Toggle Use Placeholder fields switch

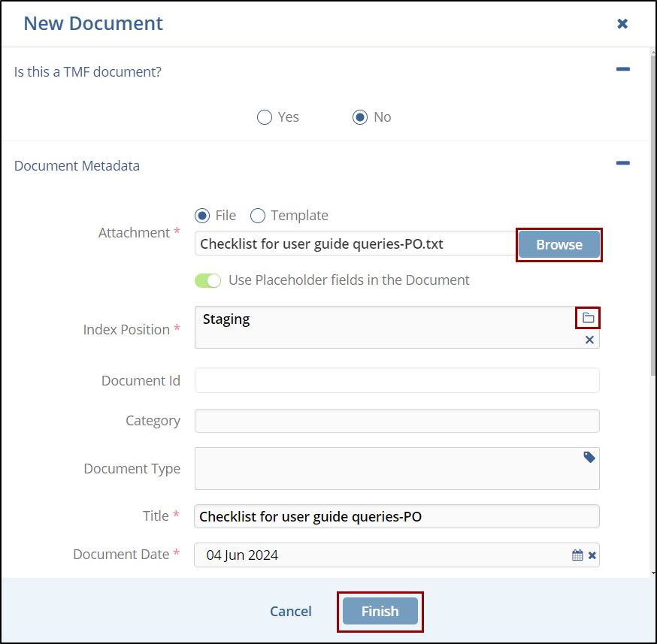click(x=208, y=280)
